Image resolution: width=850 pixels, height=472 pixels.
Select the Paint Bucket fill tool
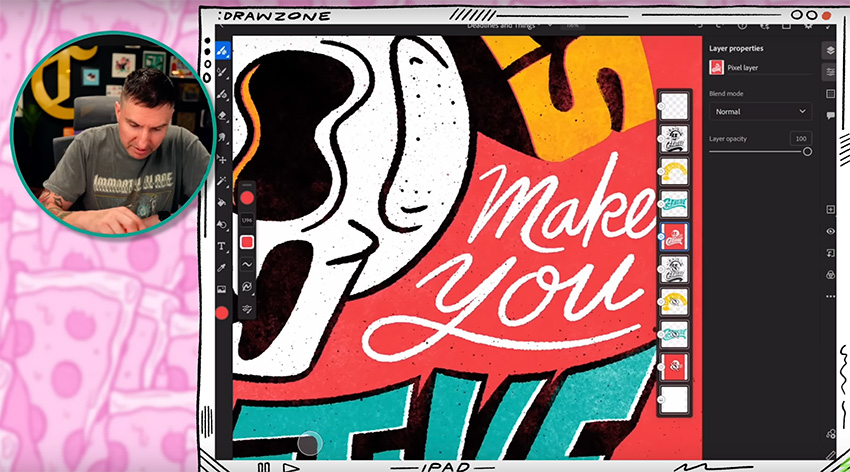(x=222, y=203)
